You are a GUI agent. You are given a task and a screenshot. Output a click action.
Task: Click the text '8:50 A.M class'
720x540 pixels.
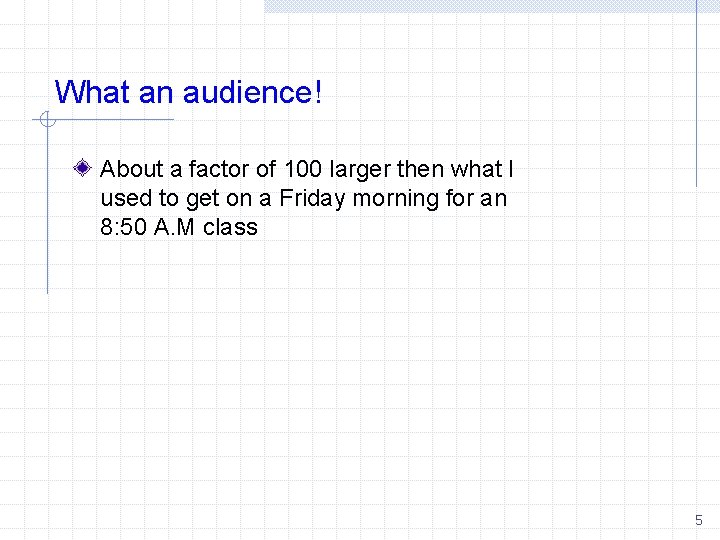point(179,227)
